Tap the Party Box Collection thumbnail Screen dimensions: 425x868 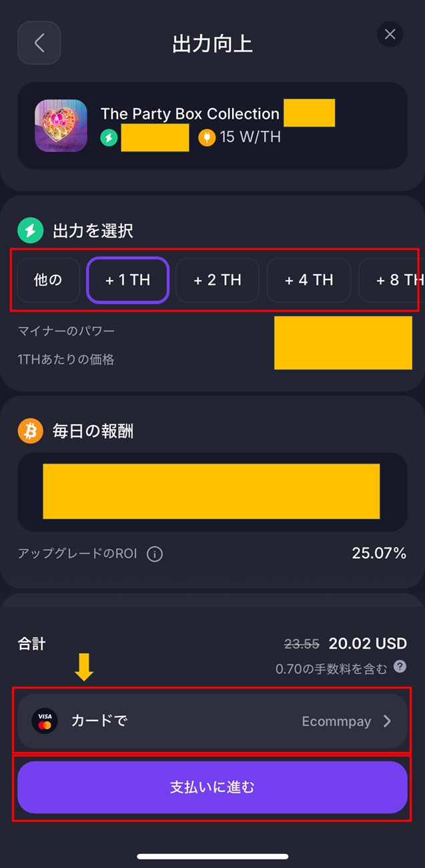click(x=61, y=125)
